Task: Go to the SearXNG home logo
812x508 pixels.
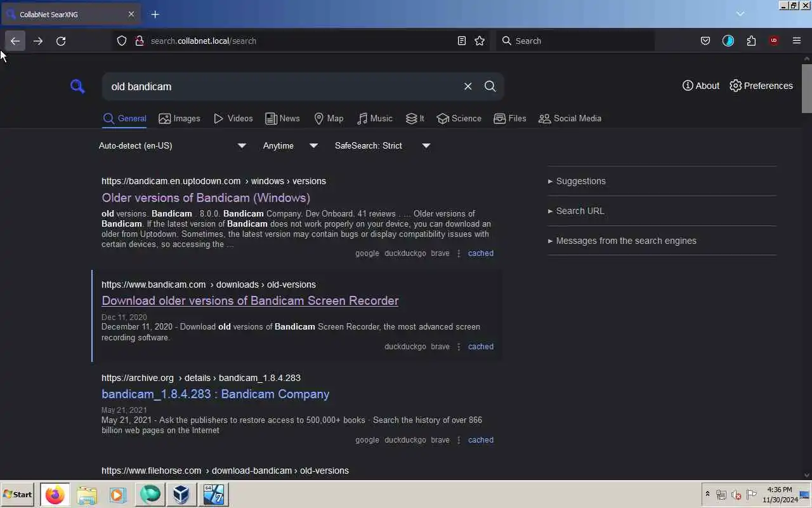Action: pos(77,86)
